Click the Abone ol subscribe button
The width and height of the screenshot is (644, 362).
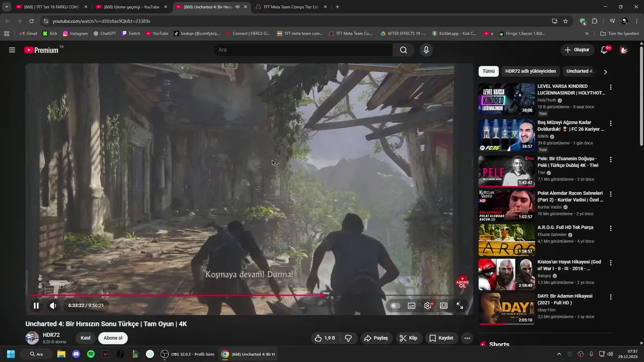click(x=113, y=338)
